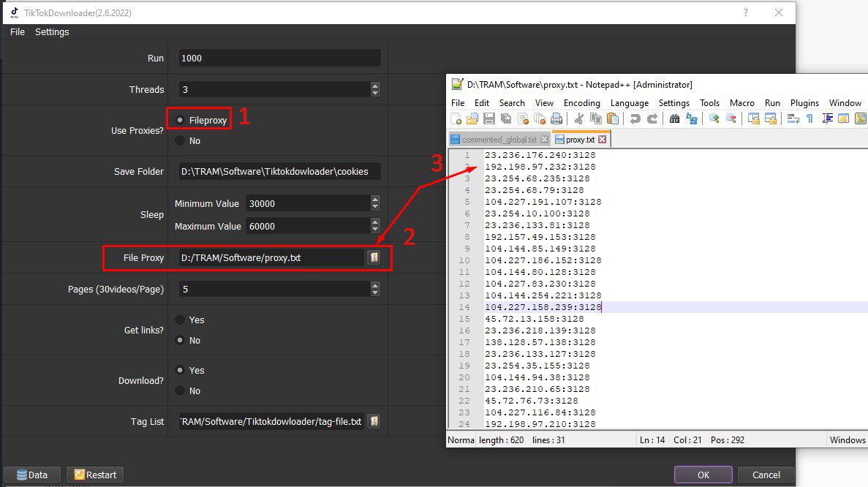Click Document map icon in Notepad++
The height and width of the screenshot is (487, 868).
(860, 119)
